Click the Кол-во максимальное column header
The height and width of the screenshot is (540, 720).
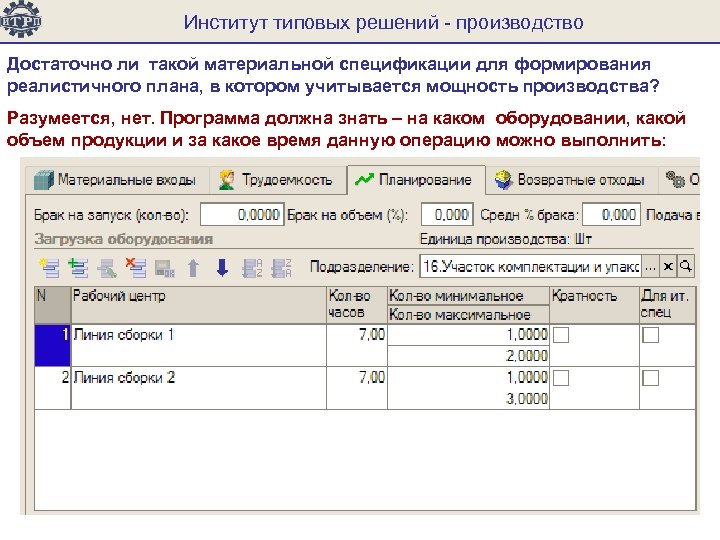[x=468, y=315]
